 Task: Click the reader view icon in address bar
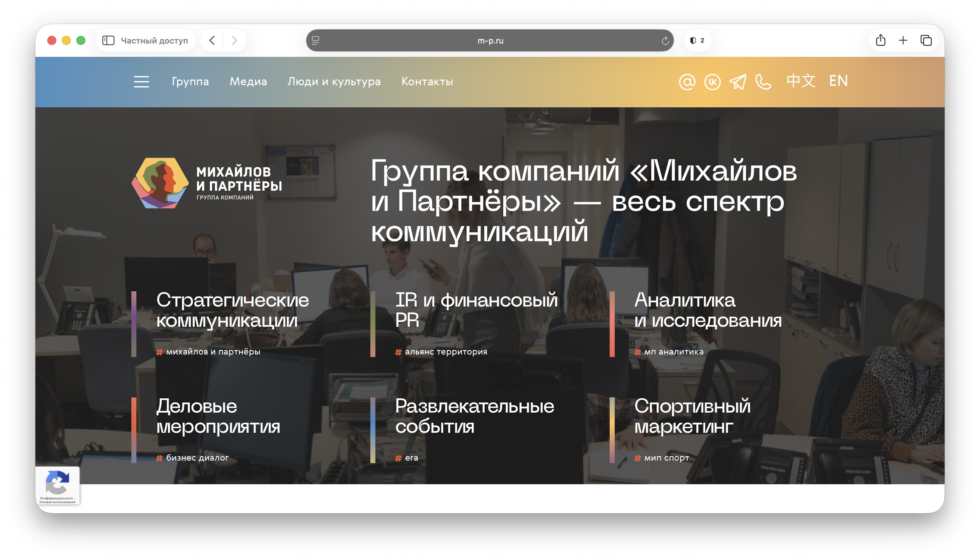click(316, 40)
